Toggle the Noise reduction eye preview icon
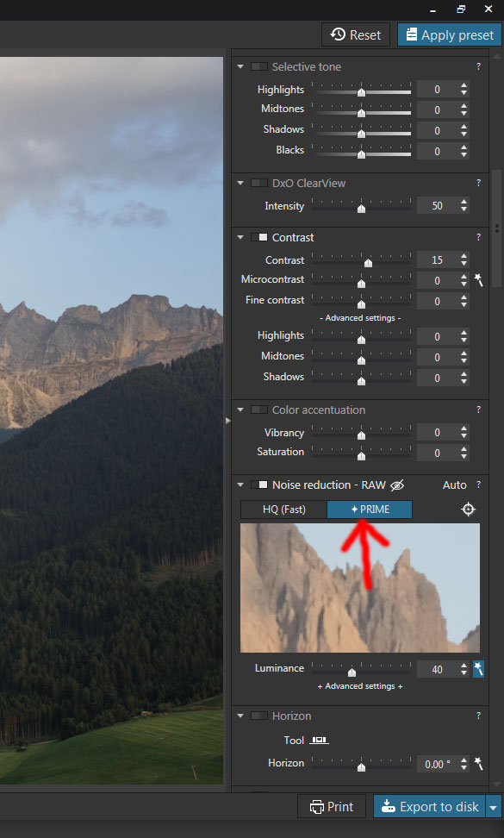The height and width of the screenshot is (838, 504). pyautogui.click(x=397, y=485)
